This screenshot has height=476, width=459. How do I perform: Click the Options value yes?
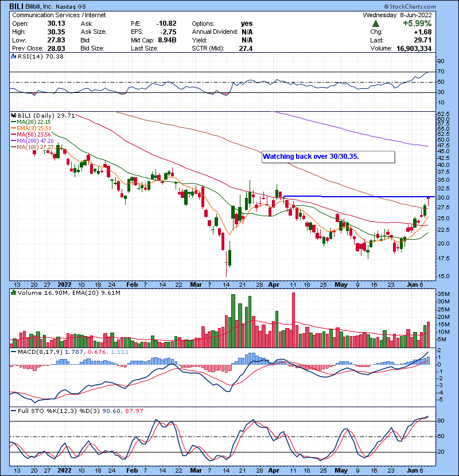(247, 24)
